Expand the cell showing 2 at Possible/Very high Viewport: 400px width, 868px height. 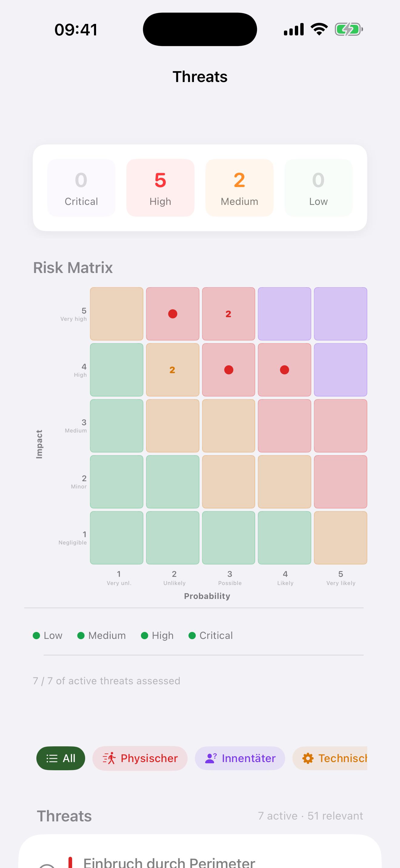pos(228,314)
